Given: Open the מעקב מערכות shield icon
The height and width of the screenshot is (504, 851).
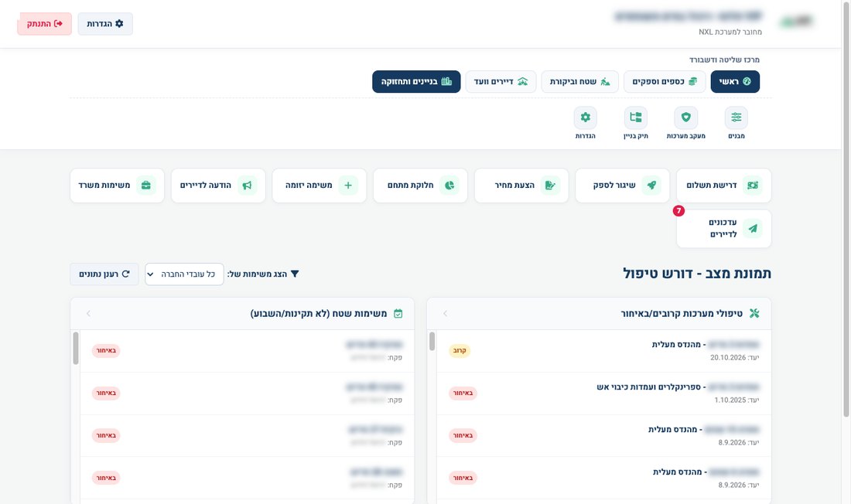Looking at the screenshot, I should (x=686, y=117).
